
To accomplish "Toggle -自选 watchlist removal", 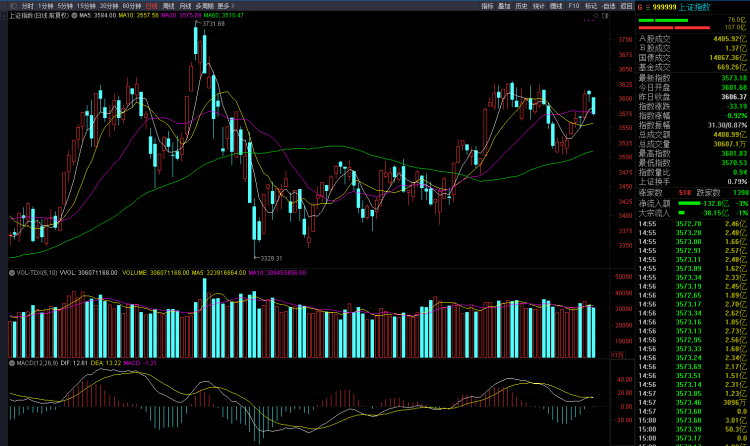I will point(608,6).
